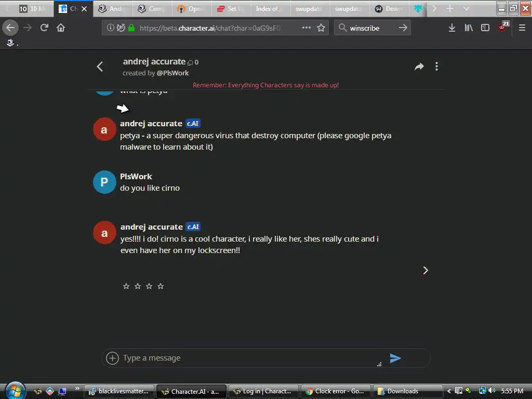Click the bookmark toolbar item icon
This screenshot has width=532, height=399.
10,43
